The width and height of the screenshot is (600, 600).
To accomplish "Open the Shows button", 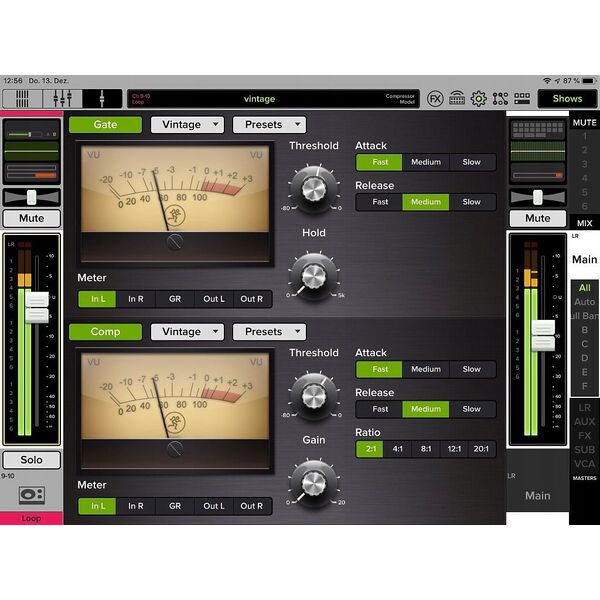I will click(567, 99).
